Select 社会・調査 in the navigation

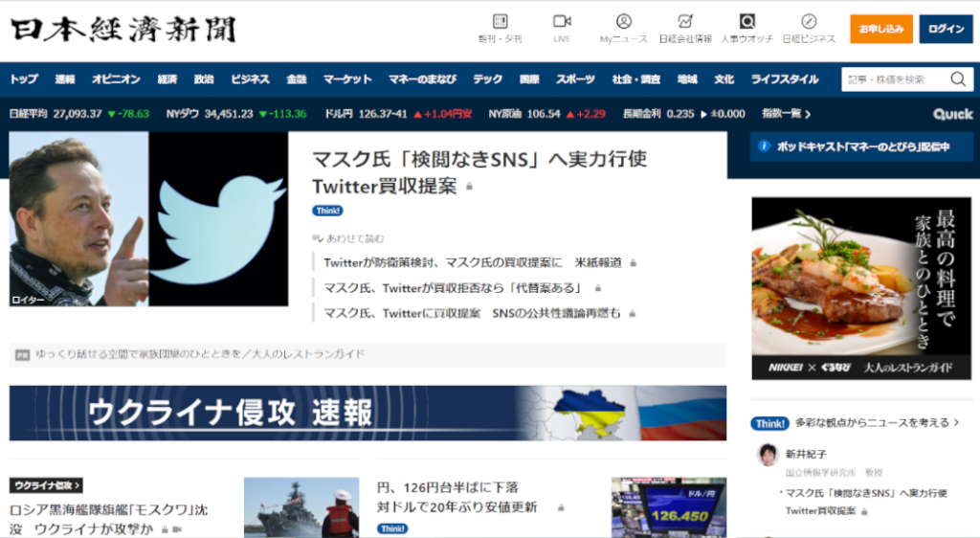pyautogui.click(x=636, y=79)
